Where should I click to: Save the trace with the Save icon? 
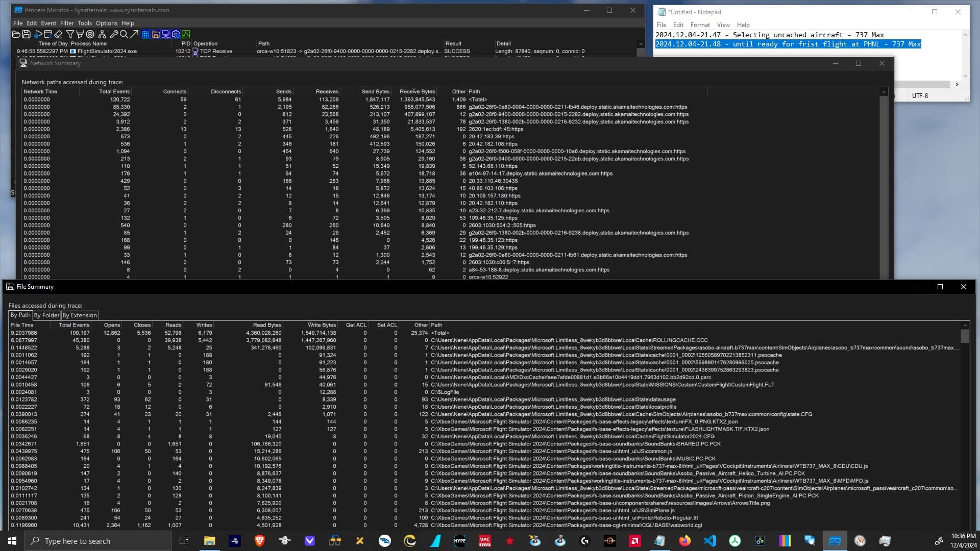coord(26,34)
